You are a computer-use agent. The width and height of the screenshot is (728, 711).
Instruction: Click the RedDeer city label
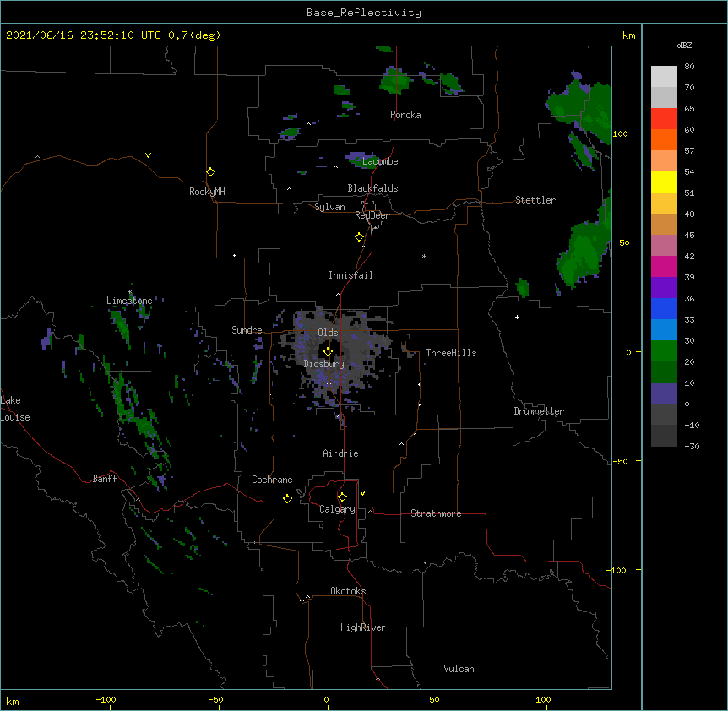coord(372,215)
